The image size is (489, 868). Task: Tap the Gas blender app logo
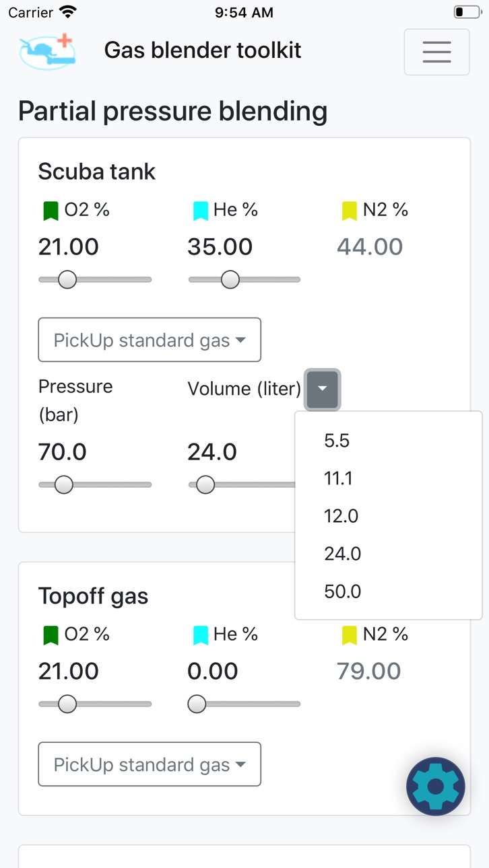(47, 52)
